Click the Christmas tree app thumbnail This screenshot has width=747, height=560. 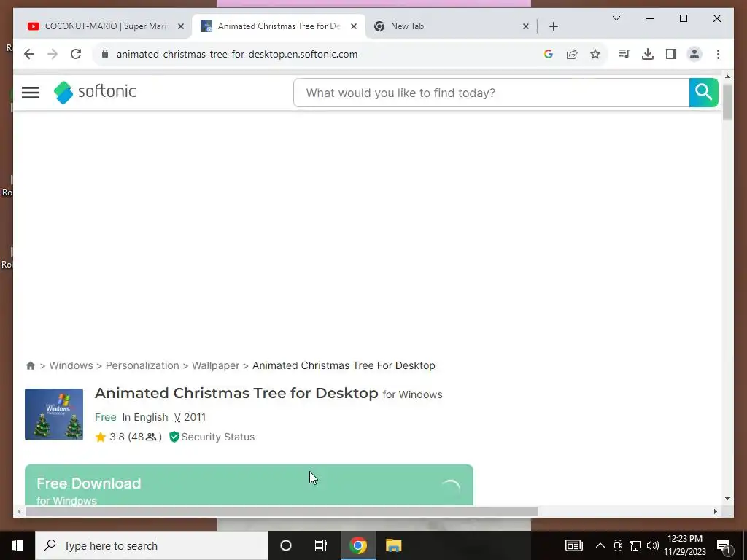54,414
